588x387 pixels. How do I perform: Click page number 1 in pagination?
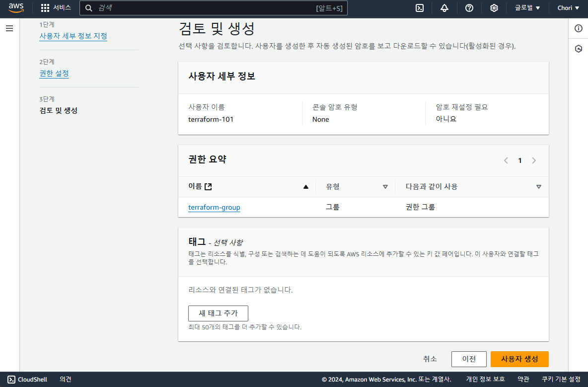[520, 160]
